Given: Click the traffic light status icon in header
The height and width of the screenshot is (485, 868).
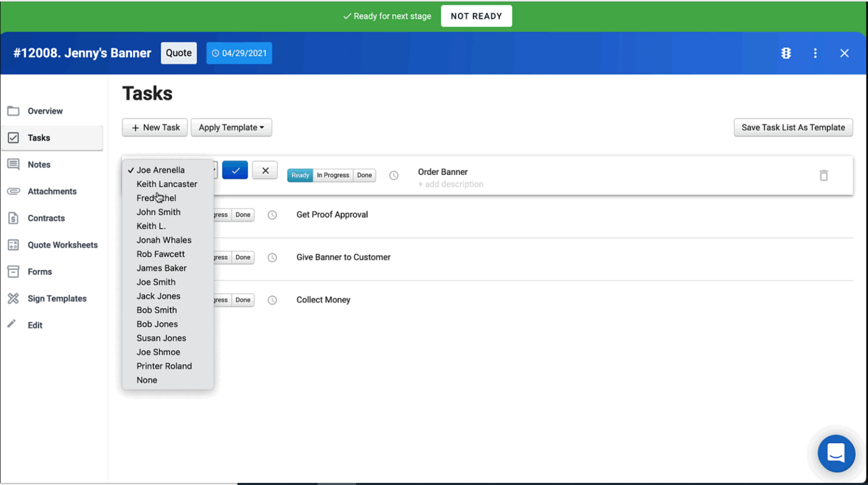Looking at the screenshot, I should coord(786,53).
